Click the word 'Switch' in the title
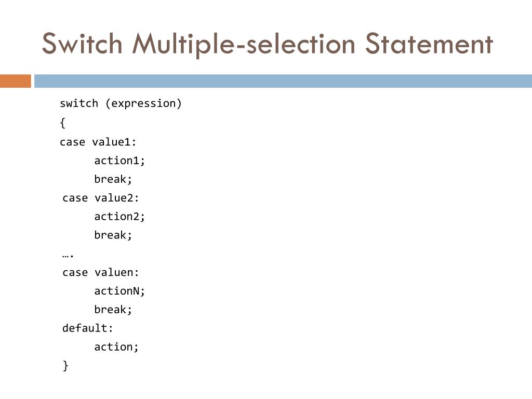Screen dimensions: 532x399 click(82, 44)
